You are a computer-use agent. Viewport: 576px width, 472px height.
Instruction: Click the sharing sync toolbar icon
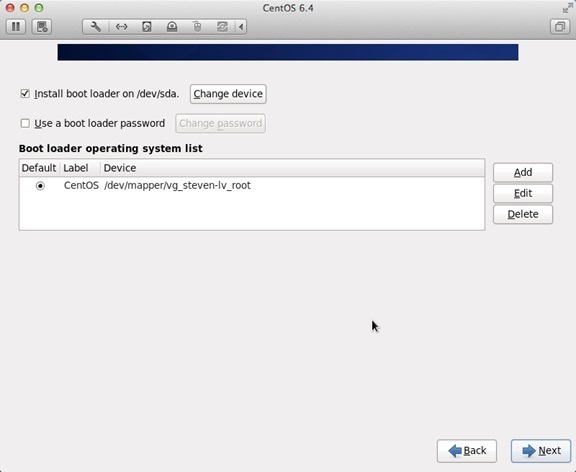tap(222, 27)
